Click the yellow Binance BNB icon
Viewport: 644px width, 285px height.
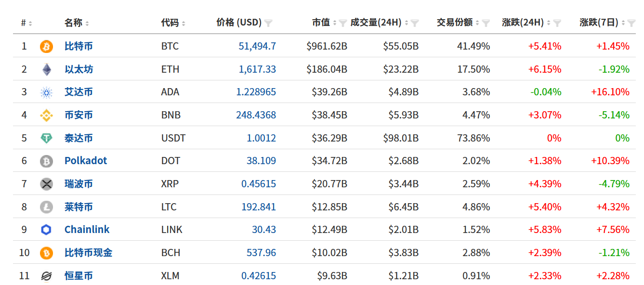pos(46,116)
